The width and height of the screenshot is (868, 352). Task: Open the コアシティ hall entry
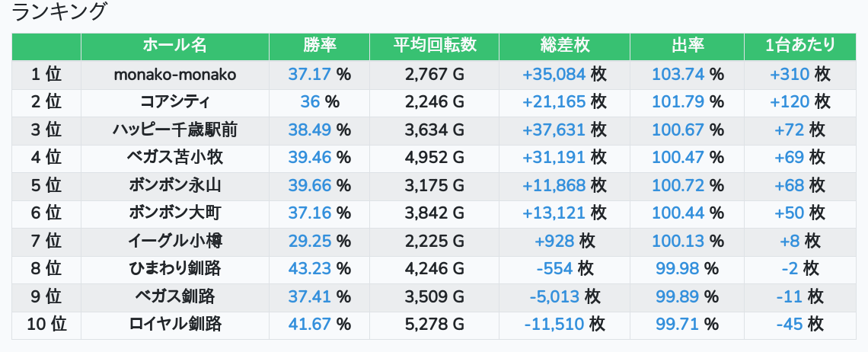click(174, 102)
